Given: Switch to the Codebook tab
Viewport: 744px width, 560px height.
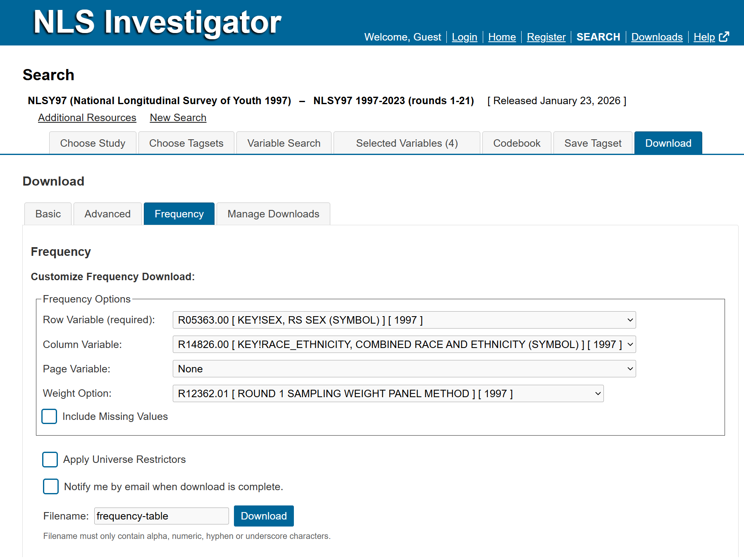Looking at the screenshot, I should point(517,143).
